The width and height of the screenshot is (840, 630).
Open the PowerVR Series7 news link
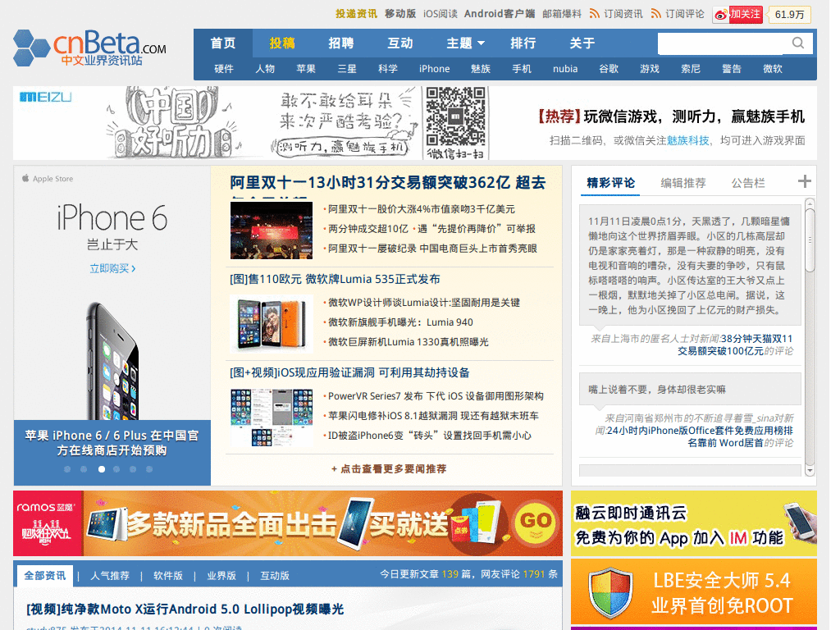pyautogui.click(x=436, y=396)
